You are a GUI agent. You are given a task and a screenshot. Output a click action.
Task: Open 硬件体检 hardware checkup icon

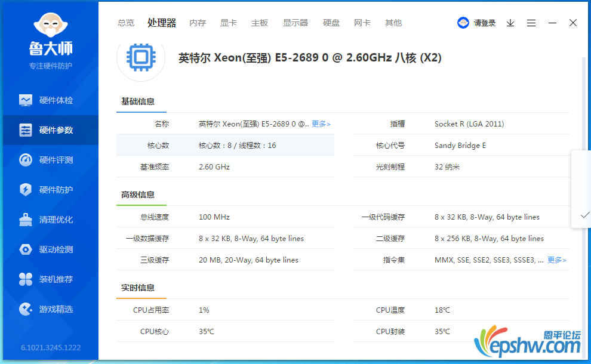coord(26,100)
